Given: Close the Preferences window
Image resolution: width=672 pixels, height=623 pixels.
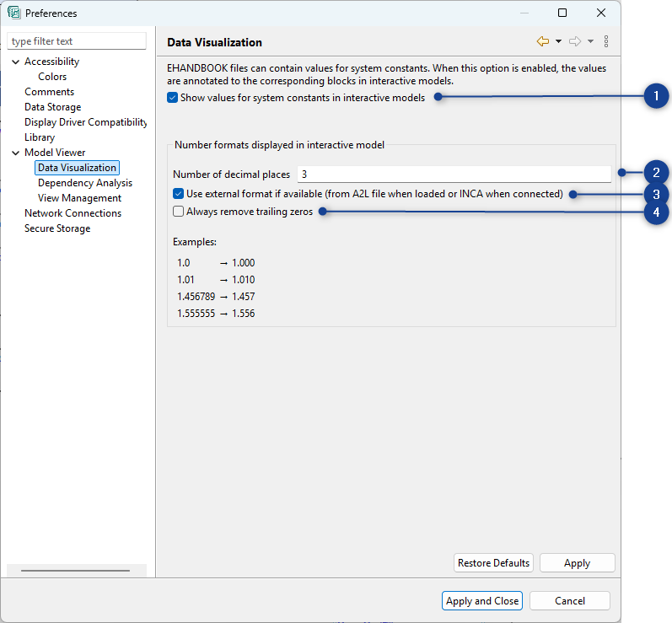Looking at the screenshot, I should pyautogui.click(x=601, y=13).
